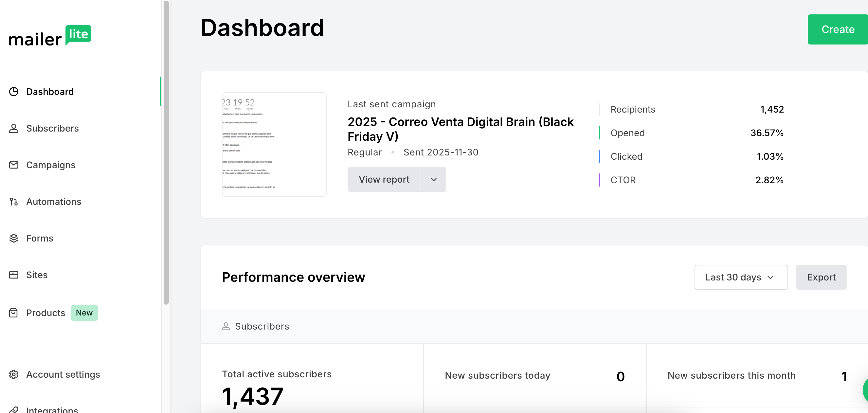Click the Campaigns envelope icon
Image resolution: width=868 pixels, height=413 pixels.
(14, 165)
